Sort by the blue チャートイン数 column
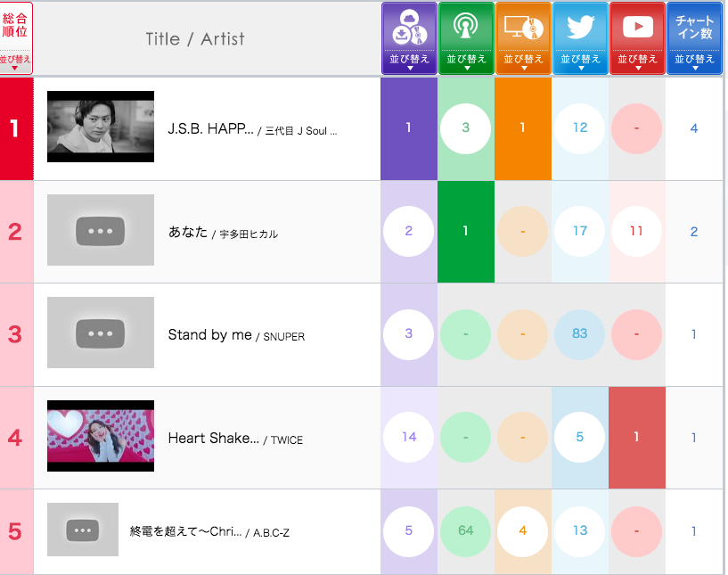This screenshot has width=728, height=575. click(694, 39)
